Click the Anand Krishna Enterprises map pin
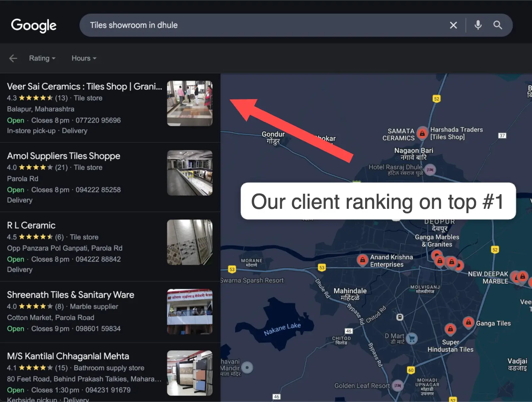Screen dimensions: 532x402 click(x=362, y=260)
